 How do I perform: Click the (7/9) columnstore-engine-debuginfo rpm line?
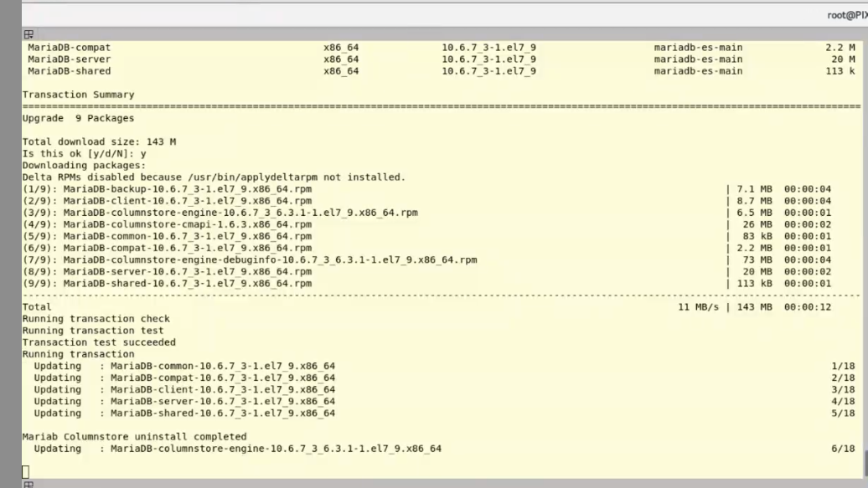pyautogui.click(x=249, y=259)
